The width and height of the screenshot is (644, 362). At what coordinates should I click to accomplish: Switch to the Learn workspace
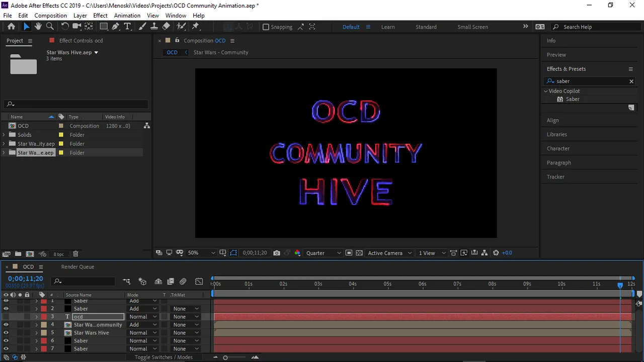388,27
